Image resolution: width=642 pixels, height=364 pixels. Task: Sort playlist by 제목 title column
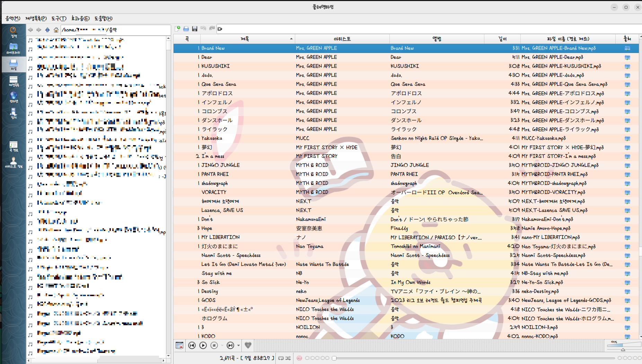pos(247,39)
